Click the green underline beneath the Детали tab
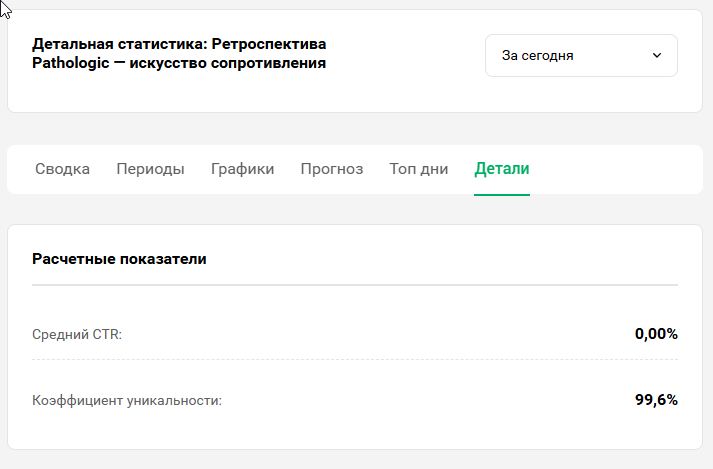The image size is (713, 469). tap(502, 194)
